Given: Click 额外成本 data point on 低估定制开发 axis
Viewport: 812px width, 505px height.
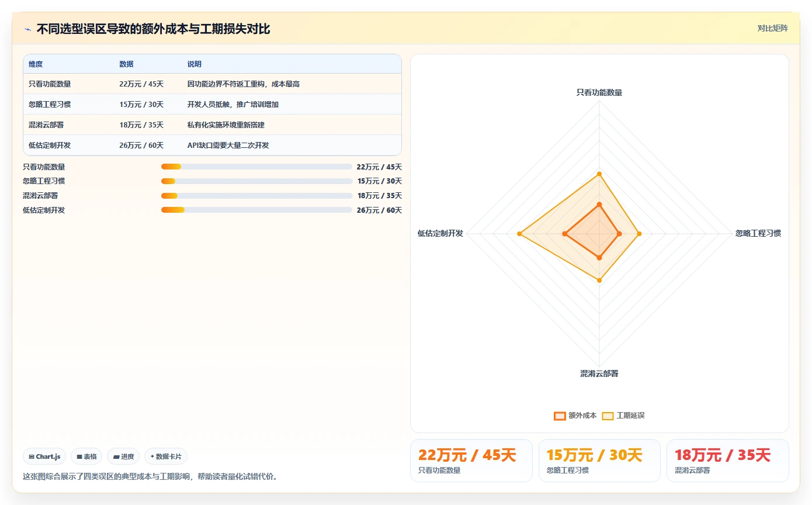Looking at the screenshot, I should (564, 234).
